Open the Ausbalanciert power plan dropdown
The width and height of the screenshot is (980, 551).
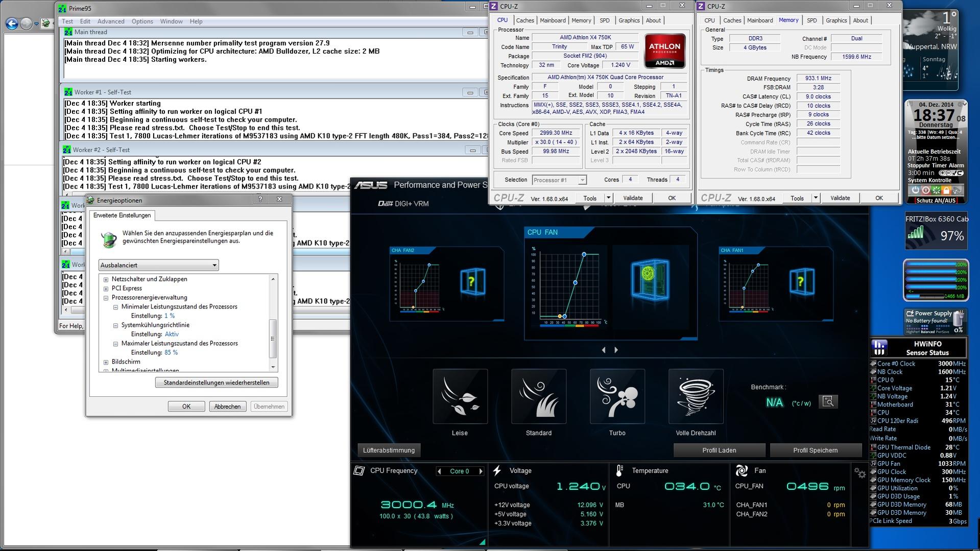158,265
